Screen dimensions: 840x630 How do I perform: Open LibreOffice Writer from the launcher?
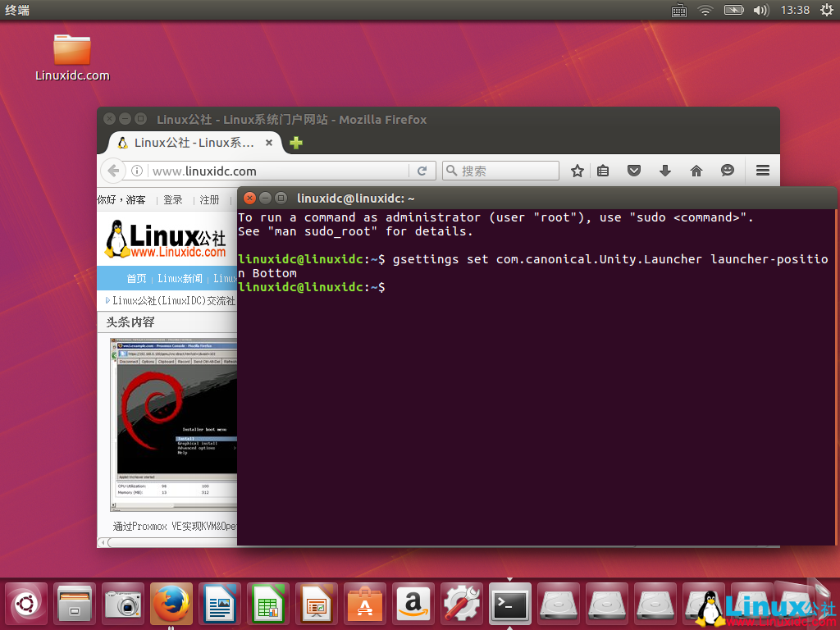[220, 604]
